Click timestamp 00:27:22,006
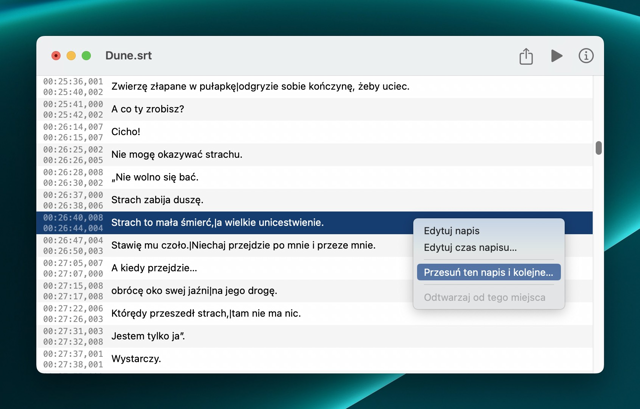640x409 pixels. point(73,308)
